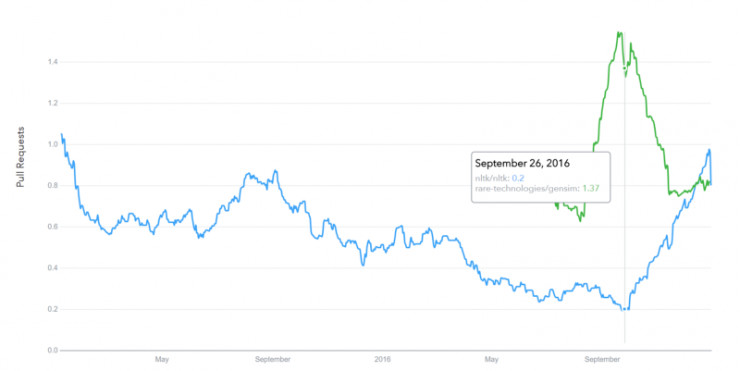Click the 0.2 y-axis tick label
740x371 pixels.
pos(53,309)
